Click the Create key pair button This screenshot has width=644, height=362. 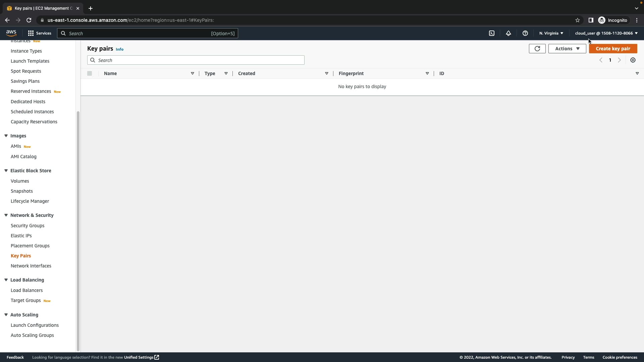coord(613,49)
